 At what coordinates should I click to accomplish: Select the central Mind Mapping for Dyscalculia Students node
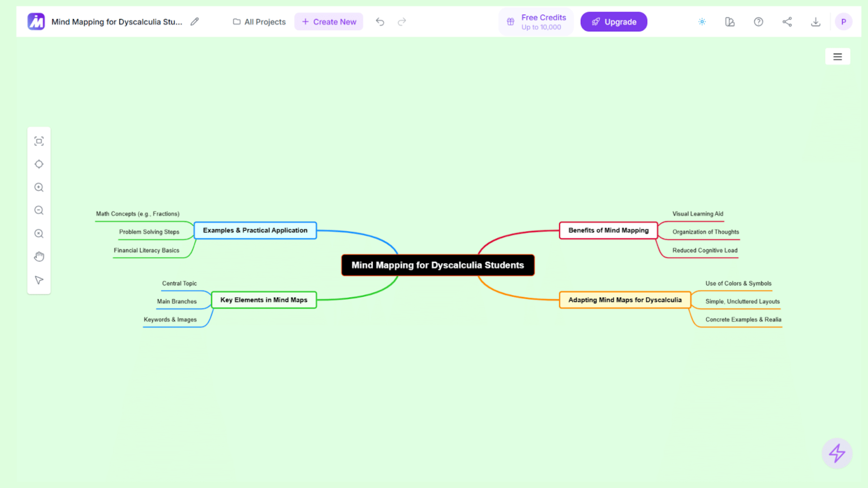(438, 265)
